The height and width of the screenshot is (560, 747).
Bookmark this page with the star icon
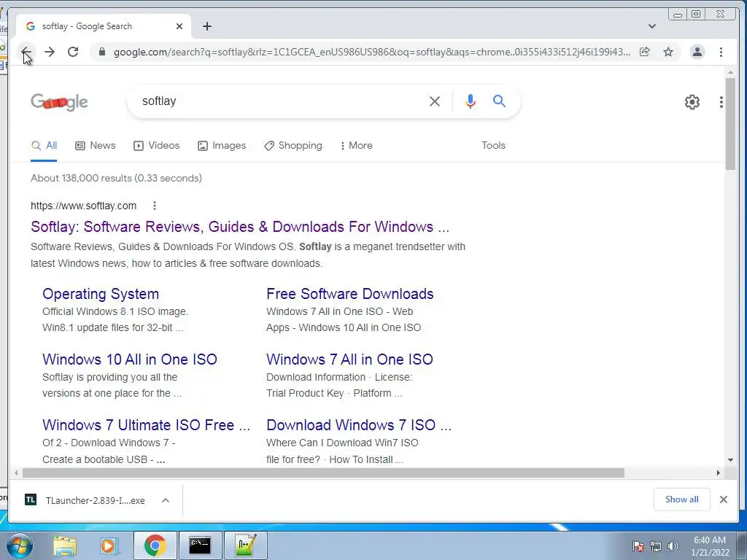point(668,52)
